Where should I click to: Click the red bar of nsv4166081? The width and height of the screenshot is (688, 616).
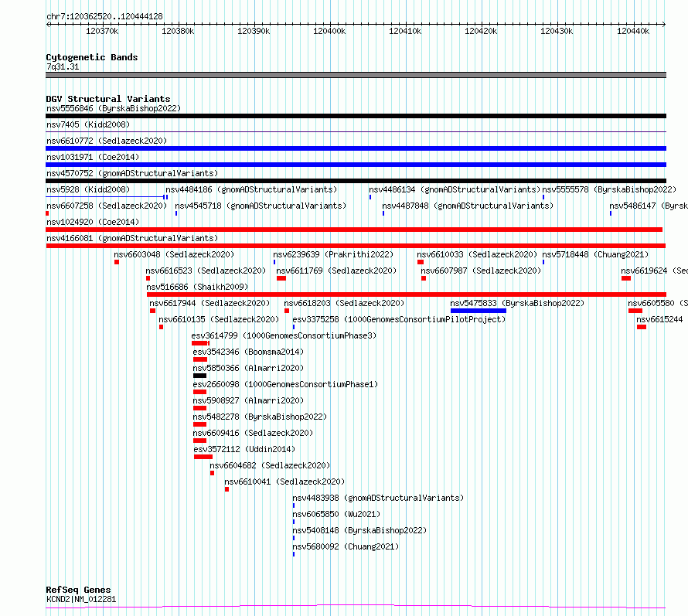tap(356, 246)
